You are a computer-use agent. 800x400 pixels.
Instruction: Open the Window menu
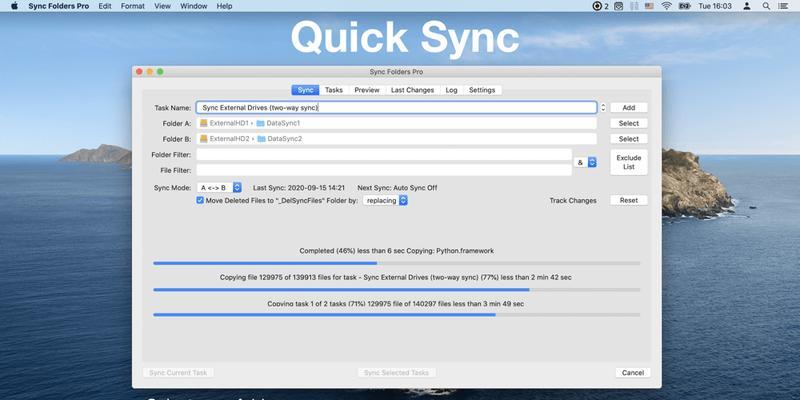click(193, 6)
